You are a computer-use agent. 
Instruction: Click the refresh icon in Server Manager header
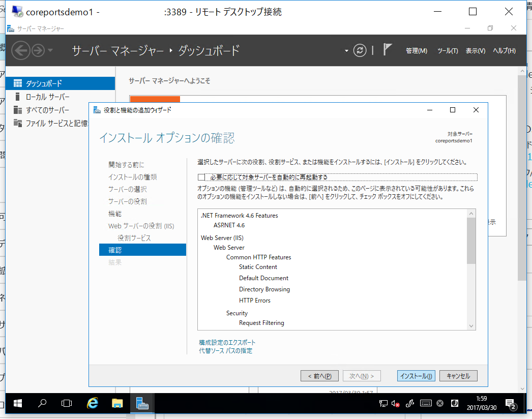click(360, 50)
